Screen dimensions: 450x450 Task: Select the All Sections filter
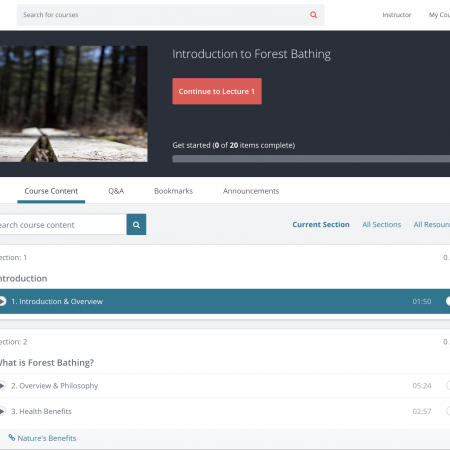pyautogui.click(x=382, y=225)
